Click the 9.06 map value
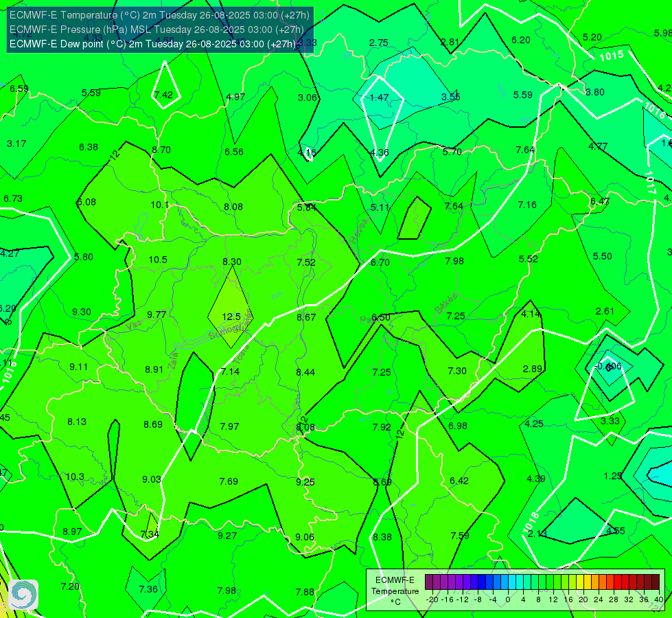The height and width of the screenshot is (618, 672). [305, 537]
